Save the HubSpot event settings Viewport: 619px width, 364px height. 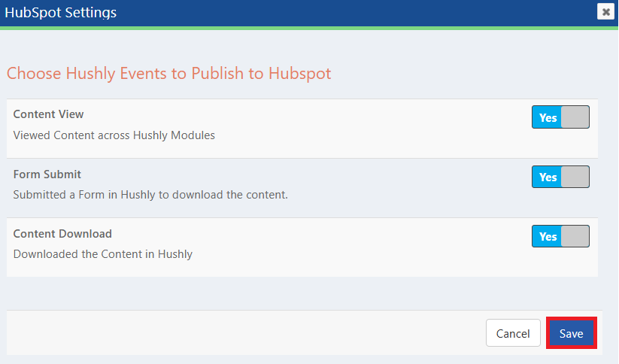pos(571,333)
